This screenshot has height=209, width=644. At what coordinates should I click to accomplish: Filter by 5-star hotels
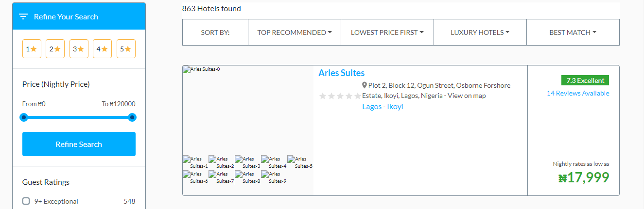pyautogui.click(x=126, y=49)
